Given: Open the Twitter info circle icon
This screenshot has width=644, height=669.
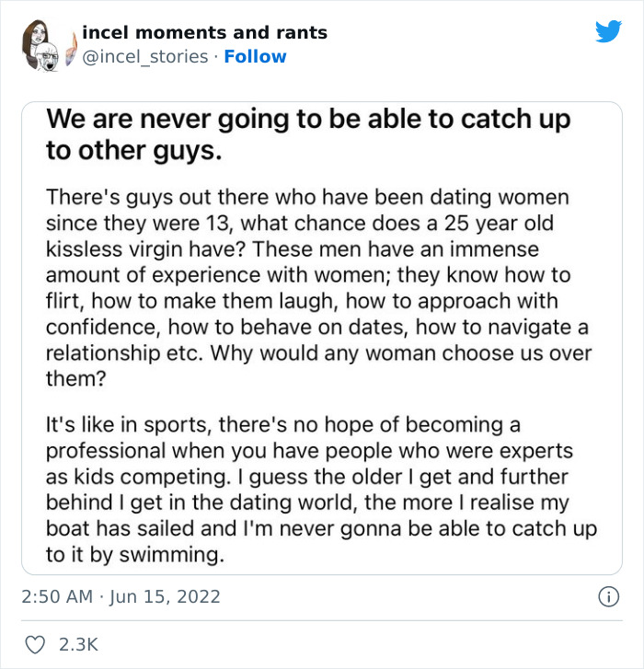Looking at the screenshot, I should pos(607,596).
